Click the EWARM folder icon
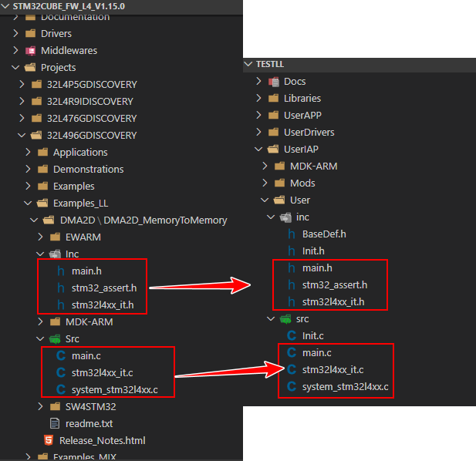This screenshot has width=476, height=461. [55, 237]
